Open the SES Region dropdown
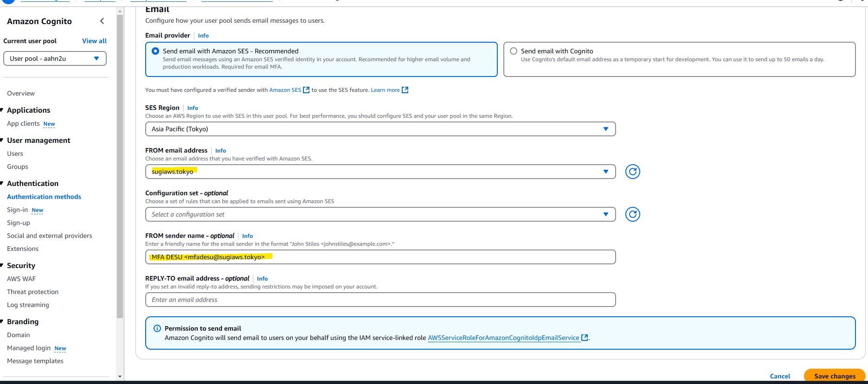868x384 pixels. pyautogui.click(x=380, y=129)
